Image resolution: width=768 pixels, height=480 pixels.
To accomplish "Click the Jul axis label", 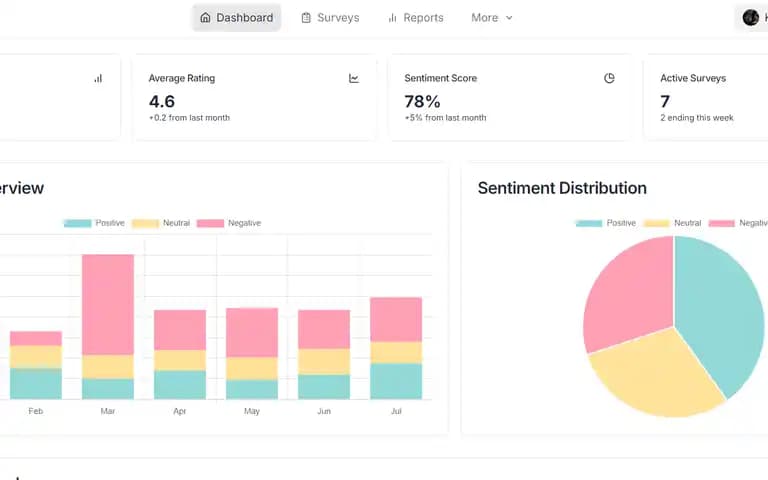I will [x=396, y=411].
